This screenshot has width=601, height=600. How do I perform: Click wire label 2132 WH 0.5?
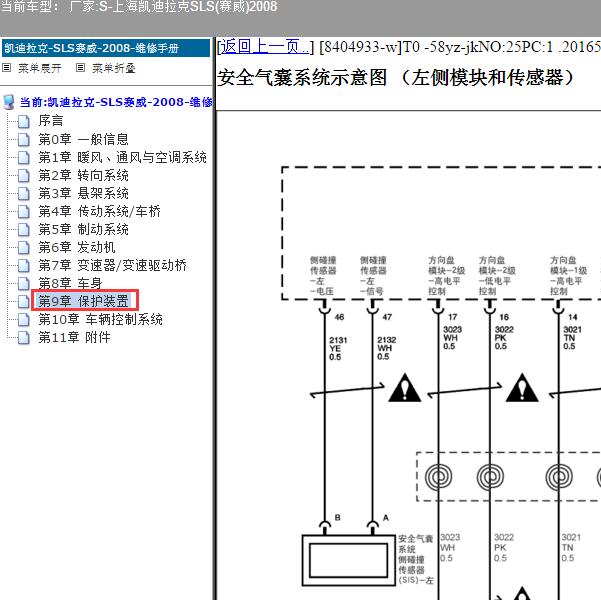click(x=386, y=348)
